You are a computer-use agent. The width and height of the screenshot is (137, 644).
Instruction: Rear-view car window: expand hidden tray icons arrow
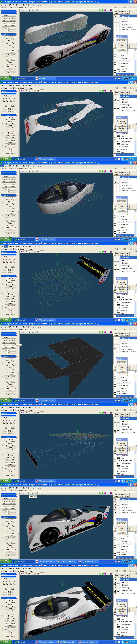click(x=122, y=642)
